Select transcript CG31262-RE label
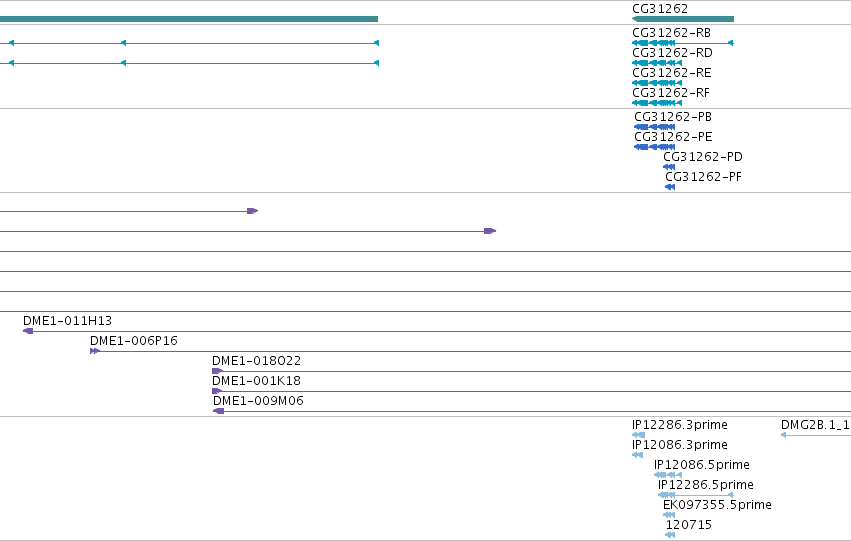Screen dimensions: 851x541 tap(671, 73)
